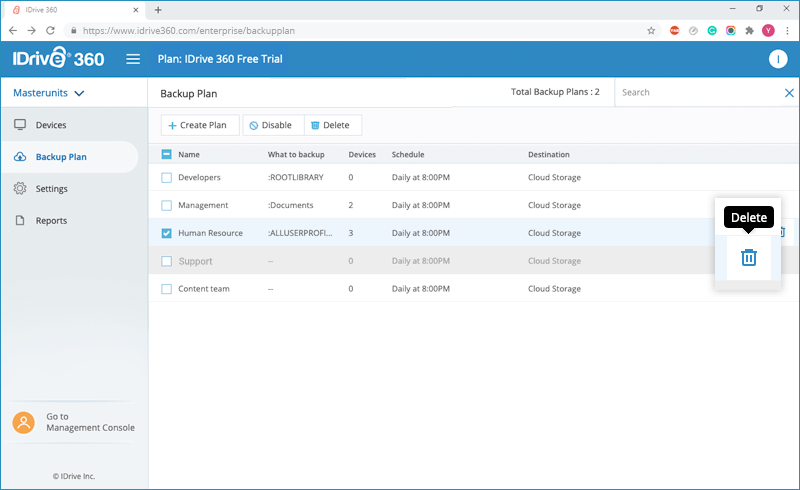Check the Management plan checkbox

[166, 205]
